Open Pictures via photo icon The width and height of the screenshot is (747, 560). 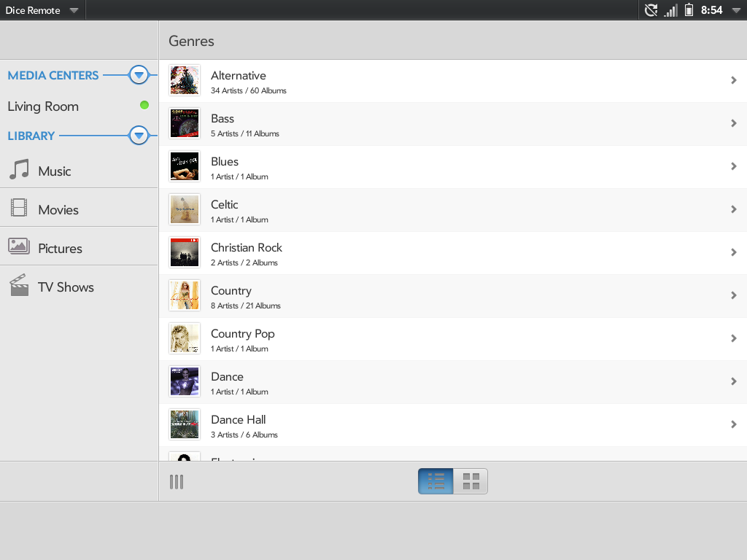tap(19, 246)
